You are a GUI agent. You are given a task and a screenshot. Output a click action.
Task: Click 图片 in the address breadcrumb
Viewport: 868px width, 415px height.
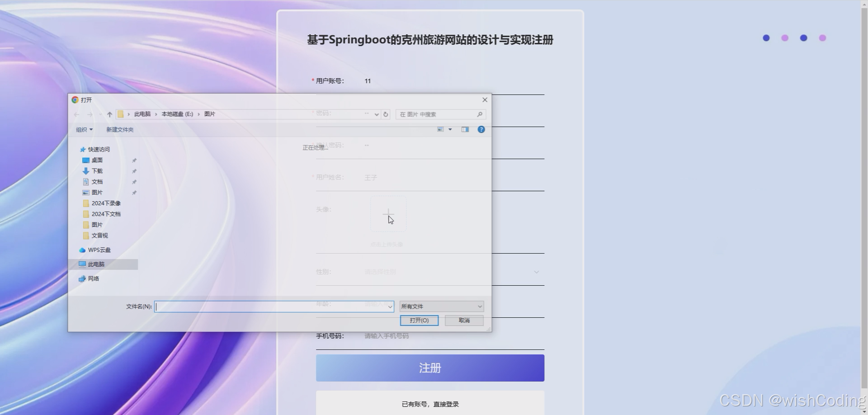[210, 114]
